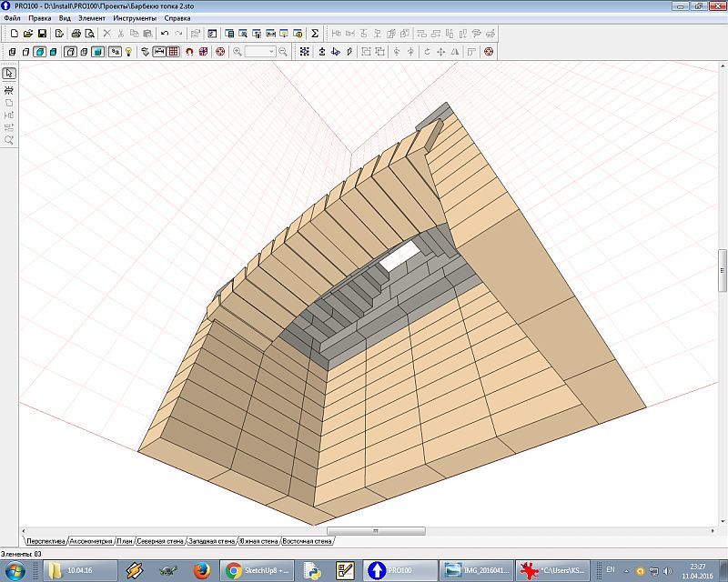Open the Восточная стена view tab
Image resolution: width=728 pixels, height=582 pixels.
click(x=307, y=541)
